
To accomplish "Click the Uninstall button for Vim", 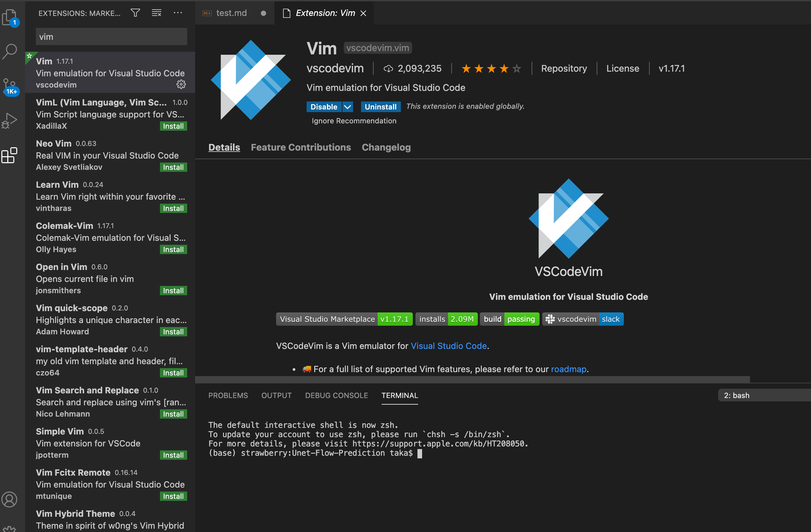I will coord(380,107).
